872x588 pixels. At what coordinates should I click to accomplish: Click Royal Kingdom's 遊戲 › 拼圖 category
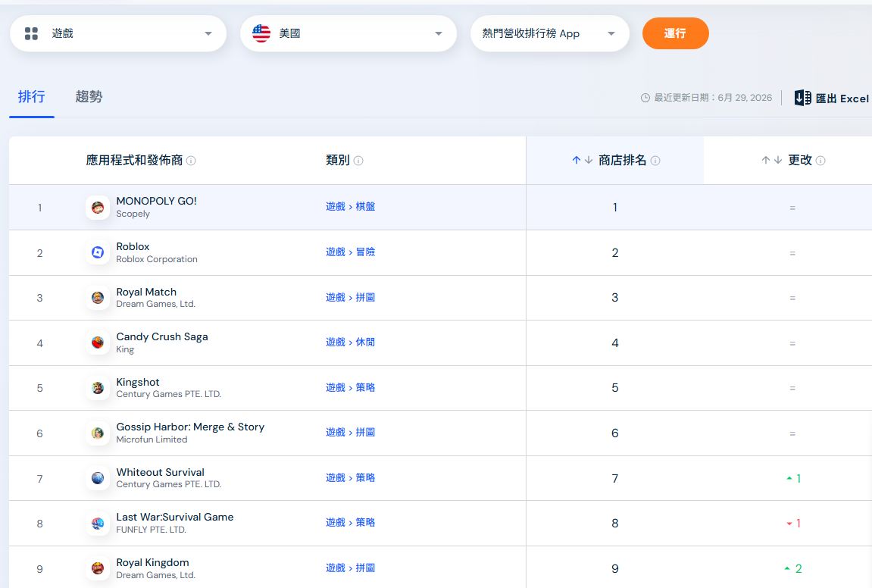[350, 568]
